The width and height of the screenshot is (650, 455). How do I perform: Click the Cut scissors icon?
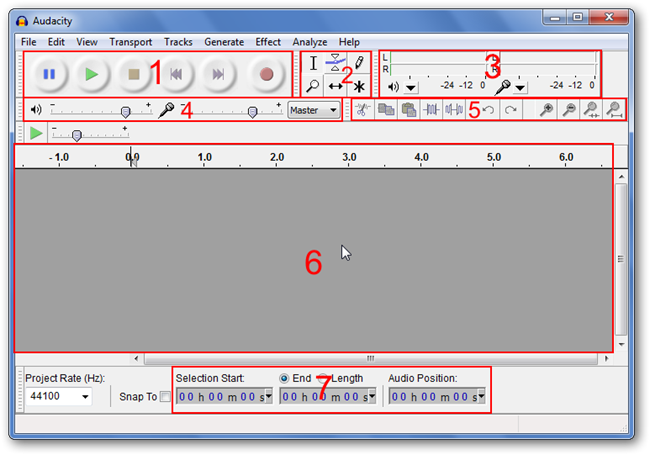pos(363,110)
